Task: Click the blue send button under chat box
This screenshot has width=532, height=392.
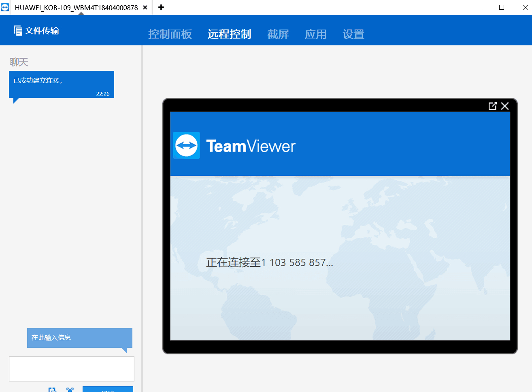Action: [x=108, y=389]
